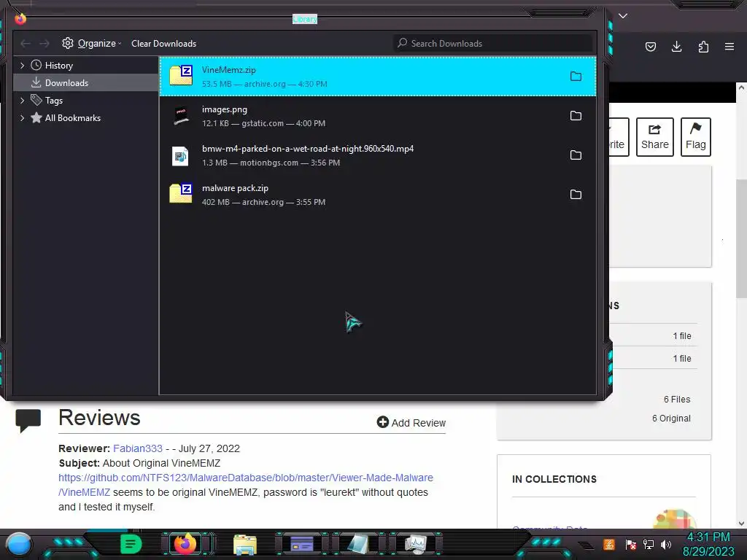Image resolution: width=747 pixels, height=560 pixels.
Task: Click the 6 Original link
Action: pyautogui.click(x=671, y=418)
